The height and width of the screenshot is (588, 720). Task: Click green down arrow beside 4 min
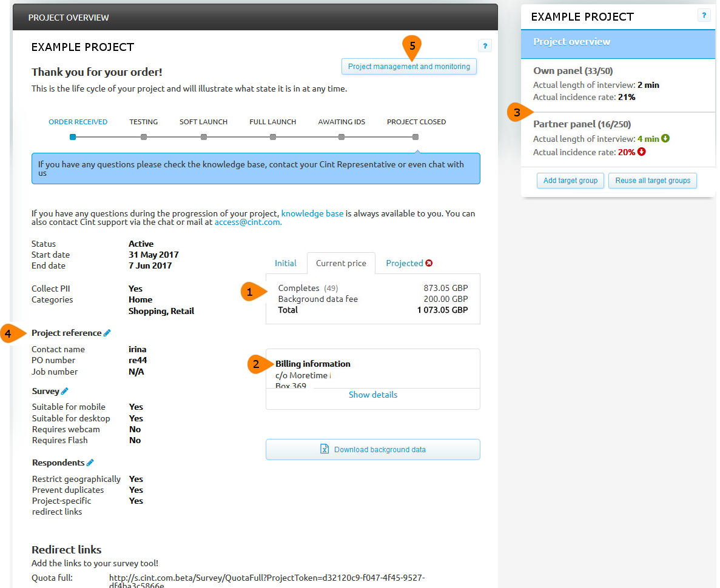click(x=665, y=139)
